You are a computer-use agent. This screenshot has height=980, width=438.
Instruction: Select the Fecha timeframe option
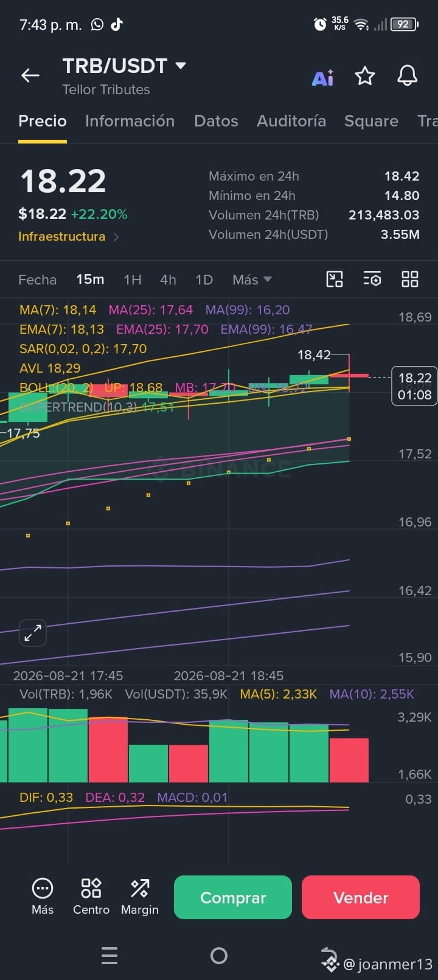[x=38, y=280]
